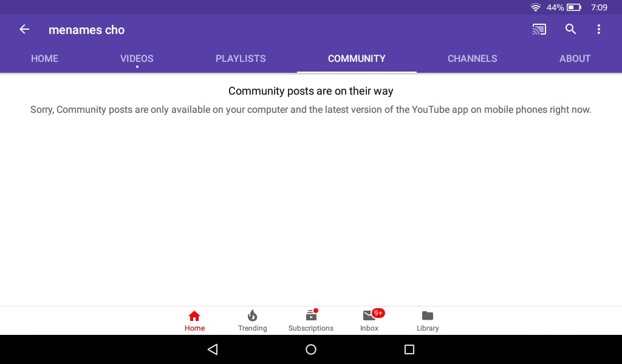The width and height of the screenshot is (622, 364).
Task: Switch to the CHANNELS tab
Action: [x=473, y=59]
